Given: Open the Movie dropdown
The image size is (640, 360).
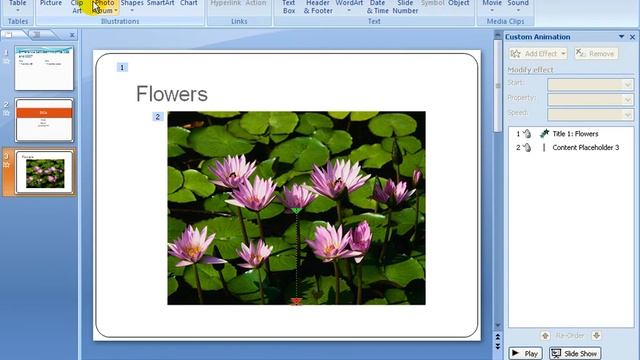Looking at the screenshot, I should pos(492,5).
